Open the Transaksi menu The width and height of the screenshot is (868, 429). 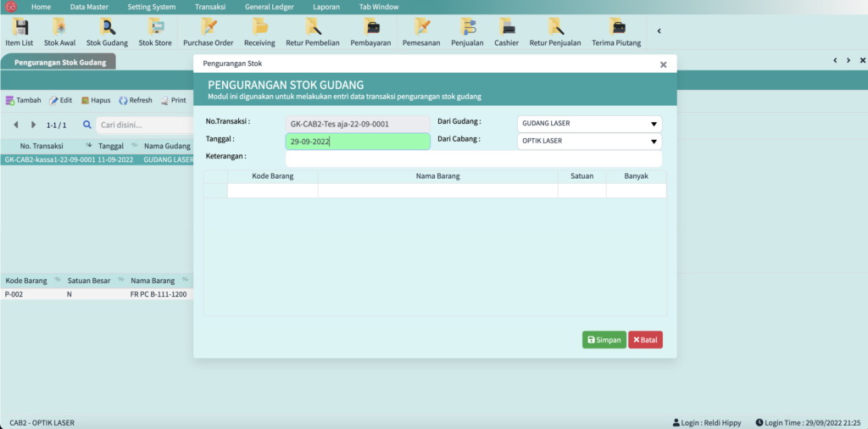[x=209, y=7]
